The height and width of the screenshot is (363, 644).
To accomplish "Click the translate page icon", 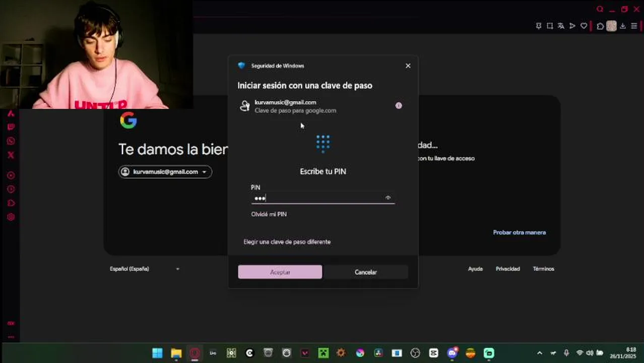I will [x=561, y=26].
